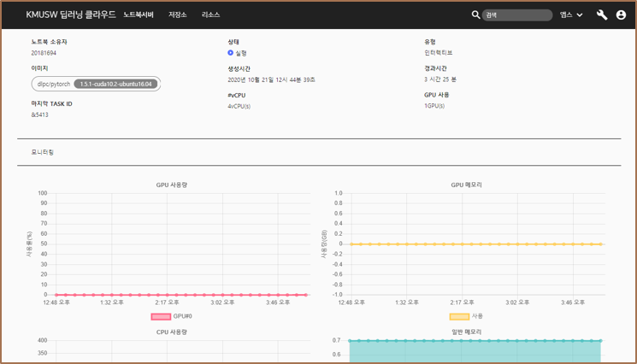Expand the 앱스 dropdown menu

pos(571,15)
